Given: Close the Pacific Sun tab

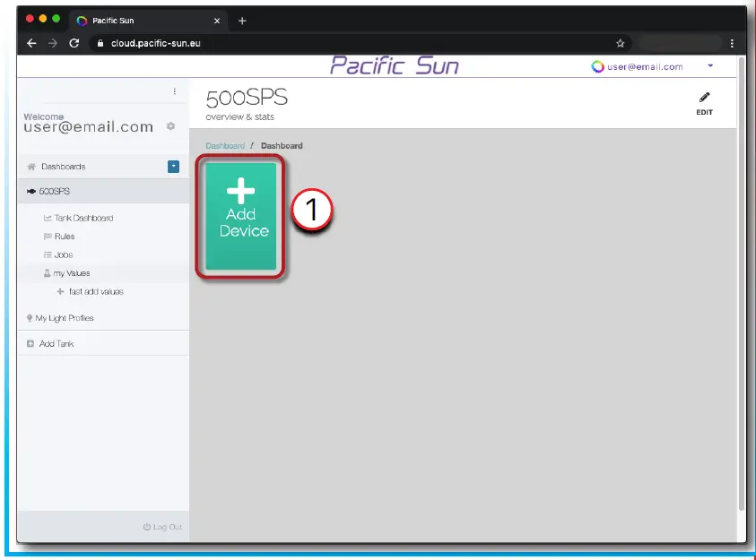Looking at the screenshot, I should click(217, 21).
